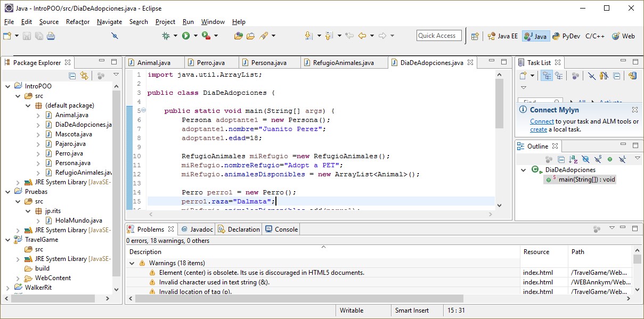
Task: Switch to the Console tab
Action: pos(282,230)
